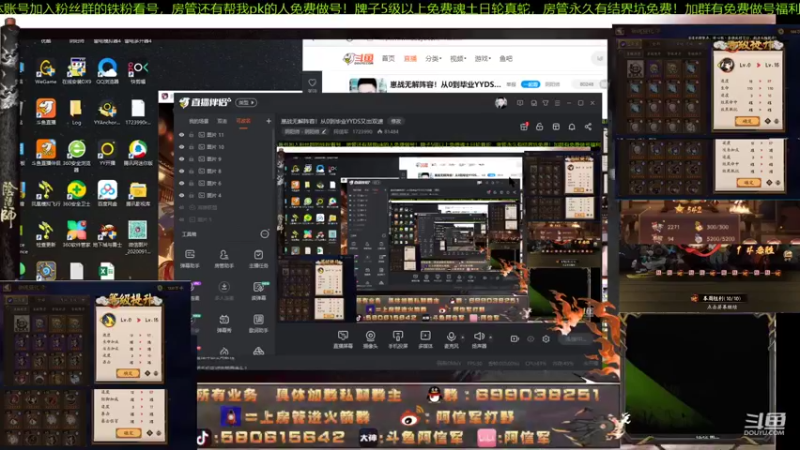Viewport: 800px width, 450px height.
Task: Toggle the lock on 图片 10 layer
Action: coord(191,147)
